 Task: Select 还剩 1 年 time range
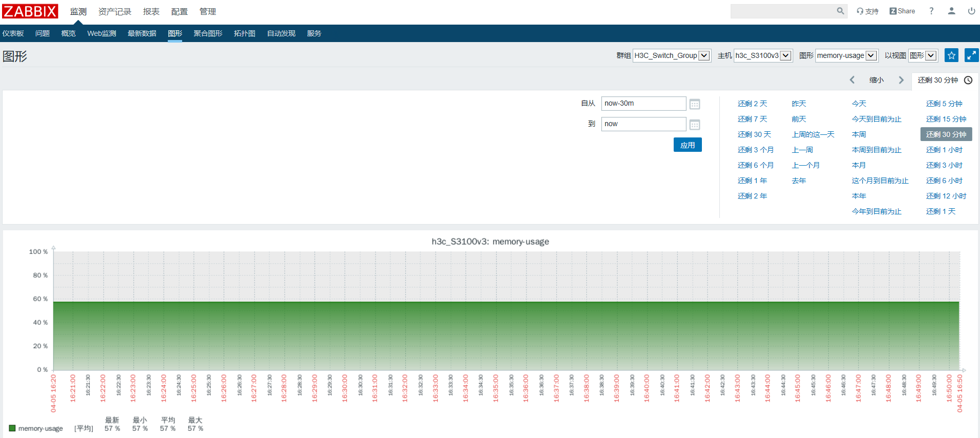click(x=752, y=181)
